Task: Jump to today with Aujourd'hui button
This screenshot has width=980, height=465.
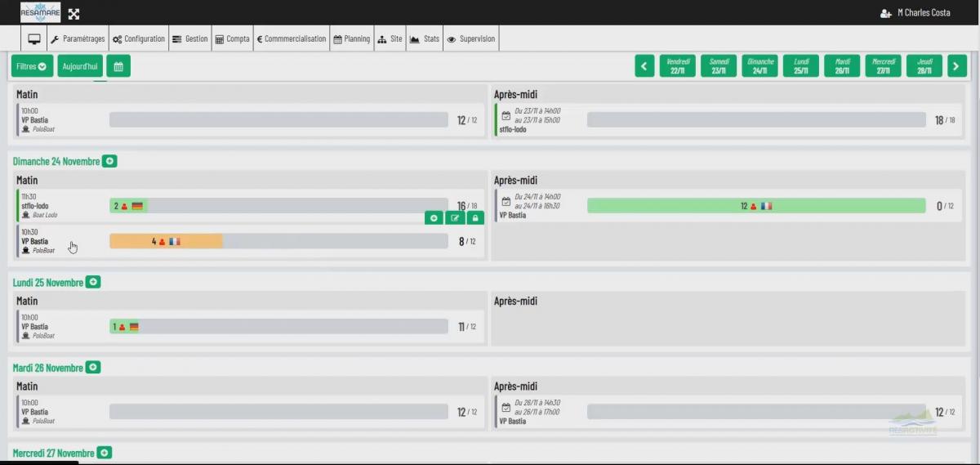Action: pyautogui.click(x=80, y=66)
